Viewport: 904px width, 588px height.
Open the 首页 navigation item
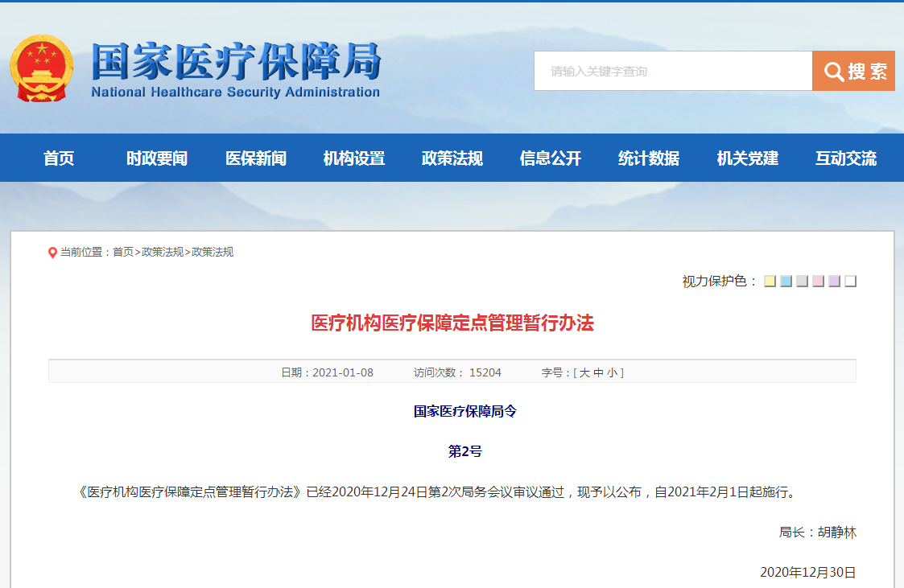coord(59,158)
